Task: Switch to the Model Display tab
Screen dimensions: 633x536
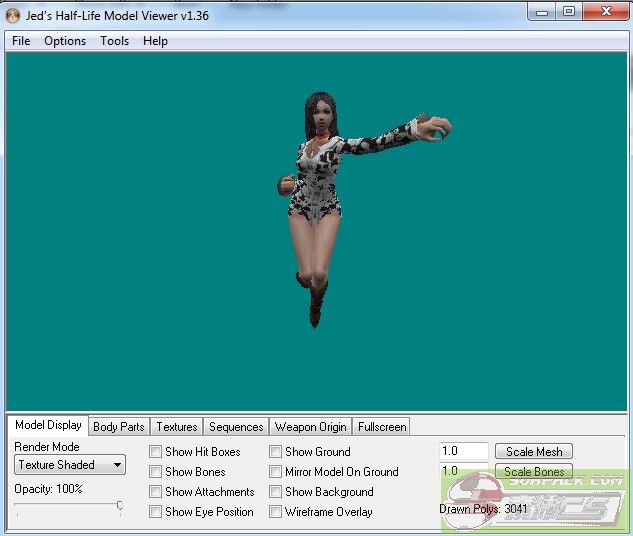Action: (x=48, y=425)
